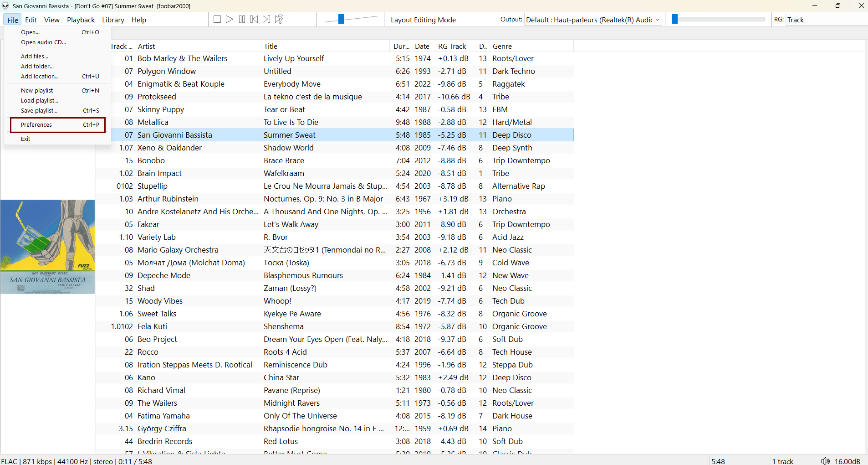This screenshot has width=868, height=465.
Task: Select Variety Lab R. Bvor track
Action: [334, 237]
